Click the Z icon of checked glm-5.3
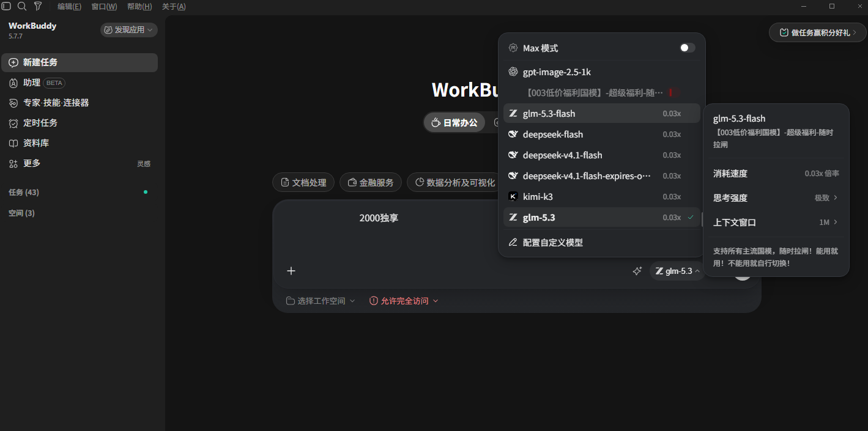The height and width of the screenshot is (431, 868). [513, 218]
